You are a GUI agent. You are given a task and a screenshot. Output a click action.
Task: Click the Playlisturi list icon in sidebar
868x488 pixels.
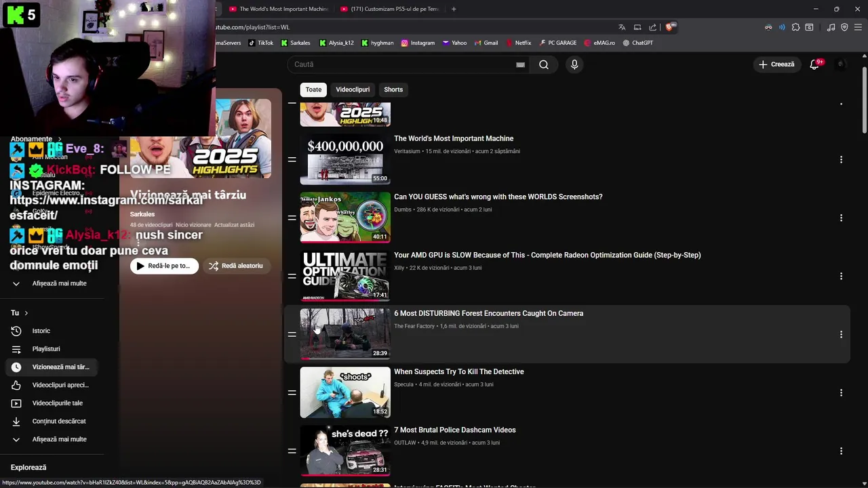16,349
